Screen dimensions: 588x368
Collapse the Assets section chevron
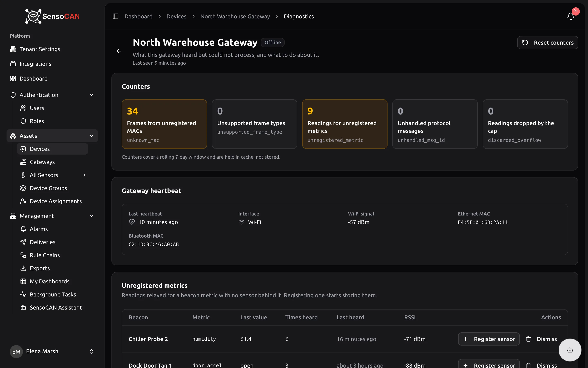pyautogui.click(x=92, y=136)
